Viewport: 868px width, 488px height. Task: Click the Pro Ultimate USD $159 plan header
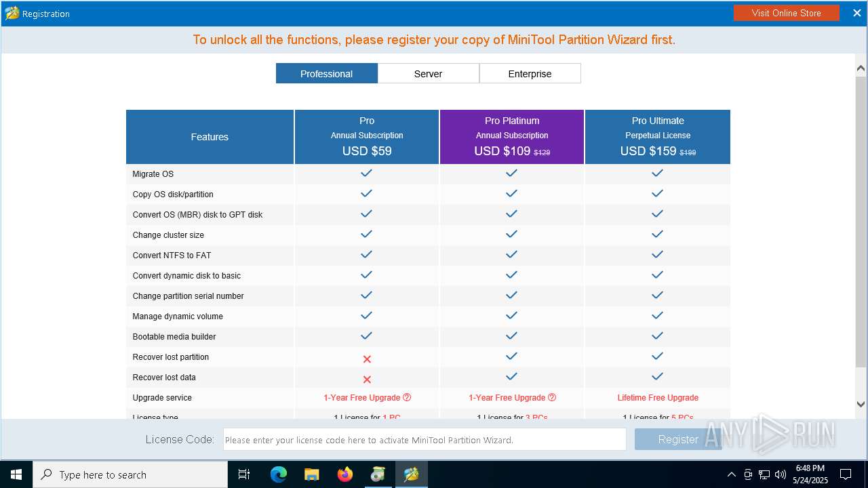click(658, 136)
